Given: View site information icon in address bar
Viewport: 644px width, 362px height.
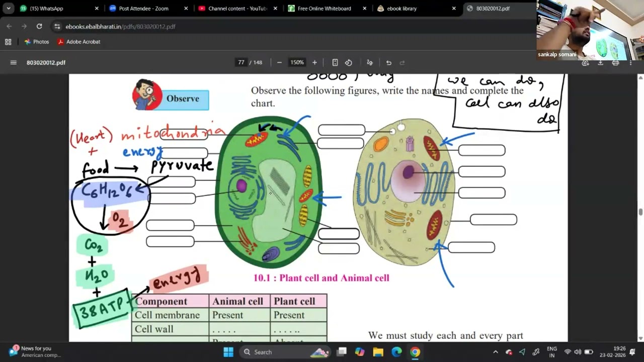Looking at the screenshot, I should 57,26.
